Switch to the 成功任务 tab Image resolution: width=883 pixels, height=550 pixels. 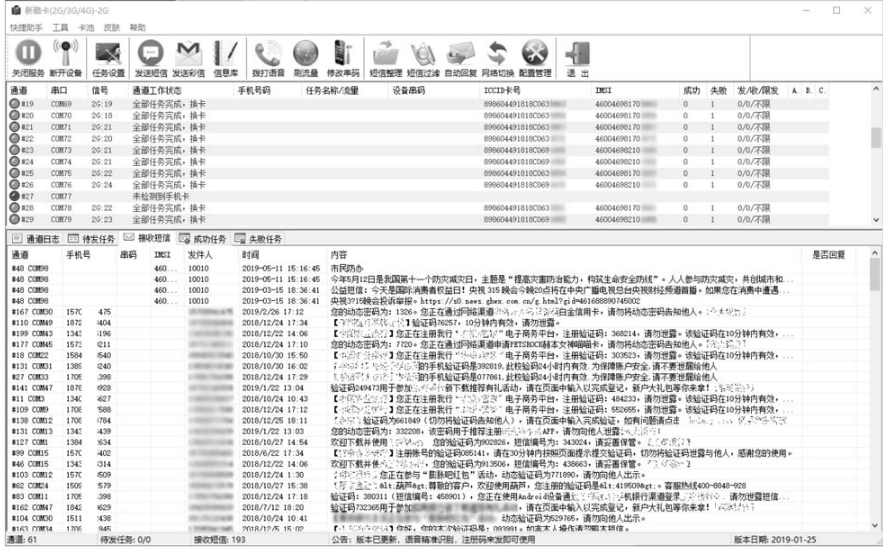pyautogui.click(x=203, y=239)
